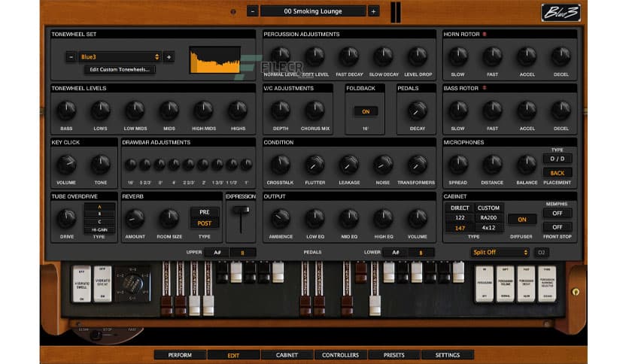Screen dimensions: 629x364
Task: Click the 16' drawbar adjustment knob
Action: 130,165
